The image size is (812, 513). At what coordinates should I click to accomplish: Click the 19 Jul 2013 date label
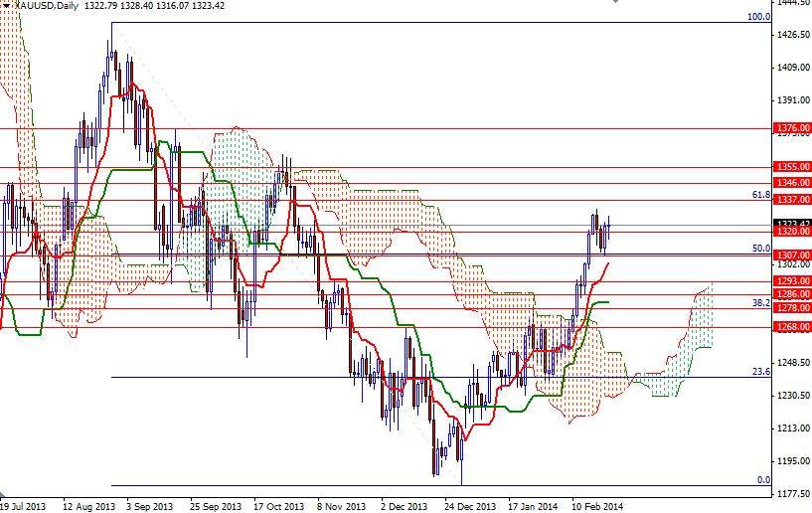click(23, 506)
